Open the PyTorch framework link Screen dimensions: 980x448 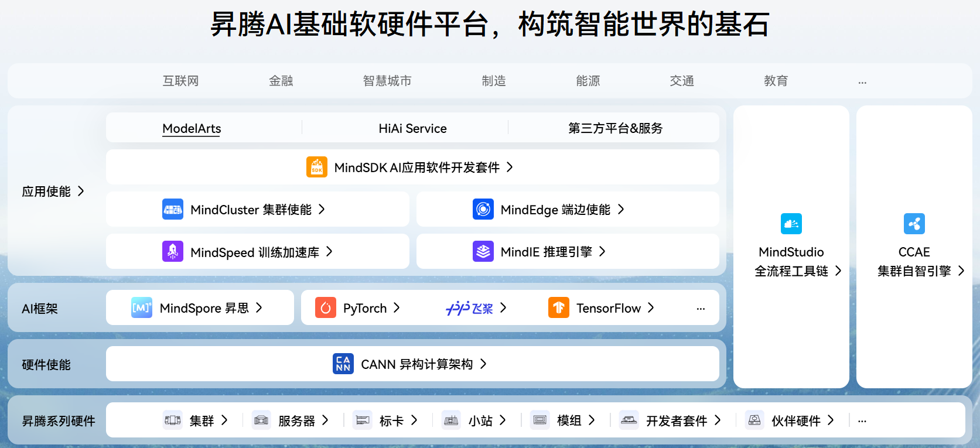(365, 308)
